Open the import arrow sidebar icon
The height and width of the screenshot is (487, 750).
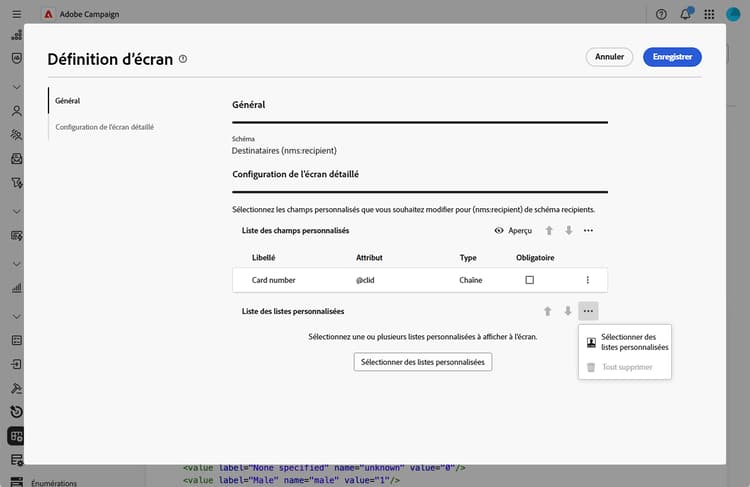(17, 365)
